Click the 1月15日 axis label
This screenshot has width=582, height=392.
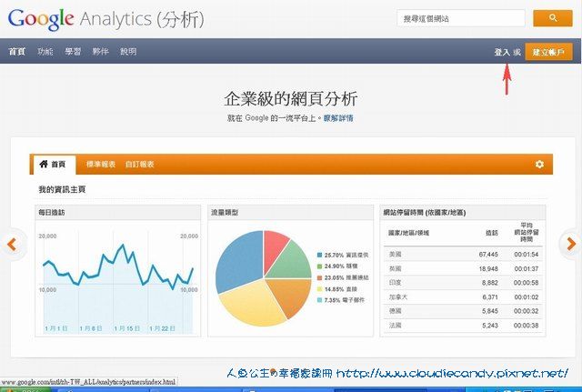pos(127,328)
